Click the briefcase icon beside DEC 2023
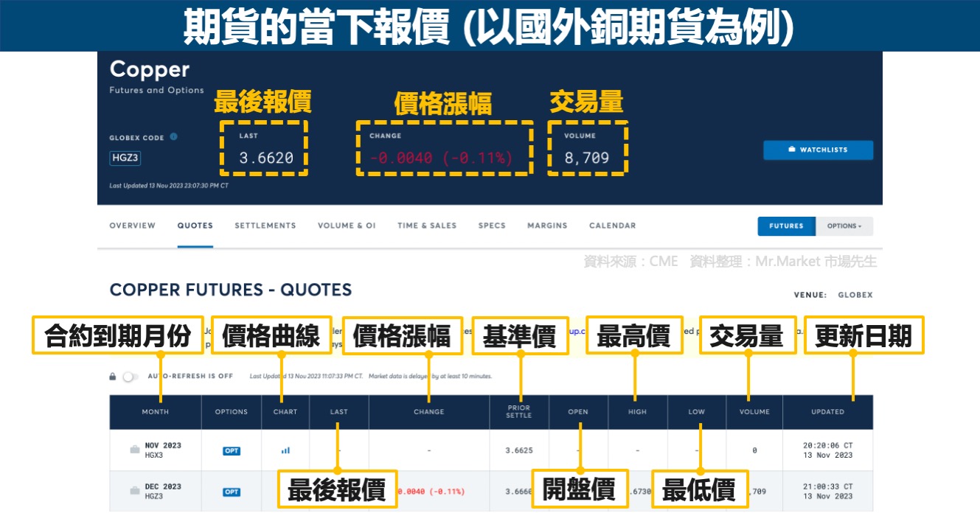Viewport: 980px width, 513px height. (x=134, y=491)
